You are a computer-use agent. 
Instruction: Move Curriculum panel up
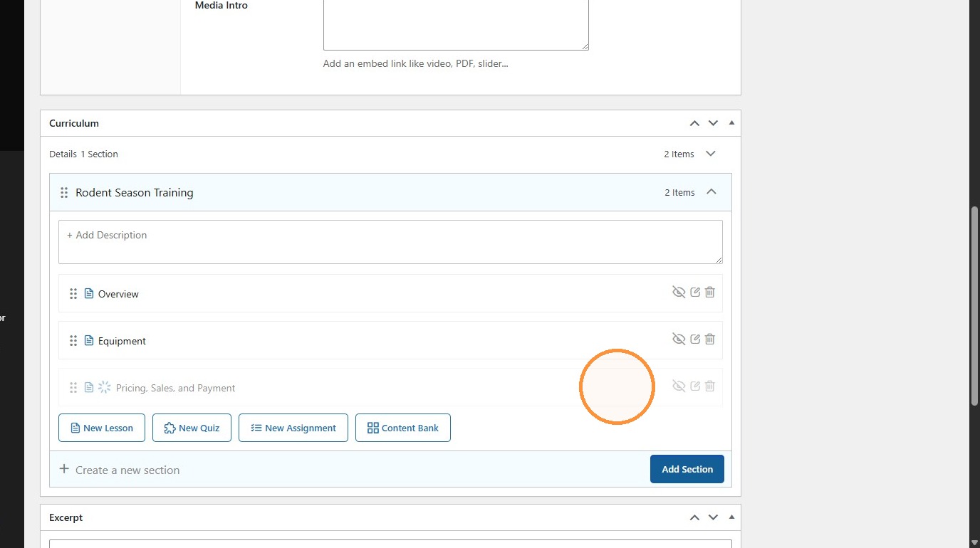click(694, 123)
